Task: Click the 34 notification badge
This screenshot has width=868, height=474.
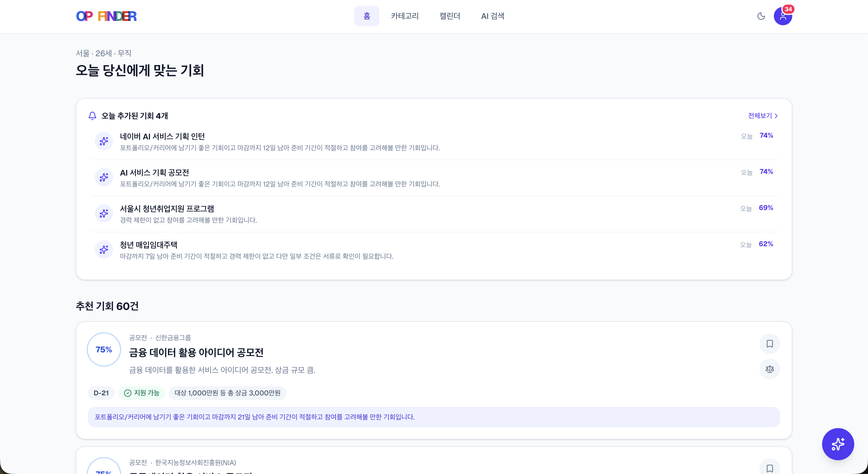Action: point(788,9)
